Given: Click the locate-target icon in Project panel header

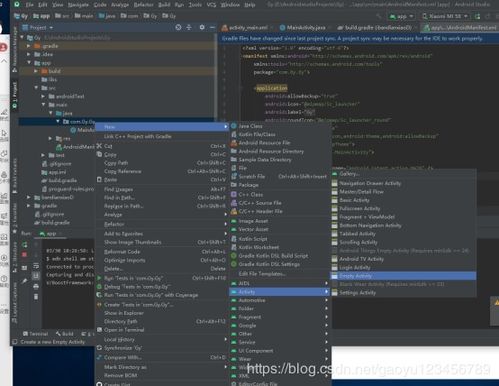Looking at the screenshot, I should click(x=178, y=27).
